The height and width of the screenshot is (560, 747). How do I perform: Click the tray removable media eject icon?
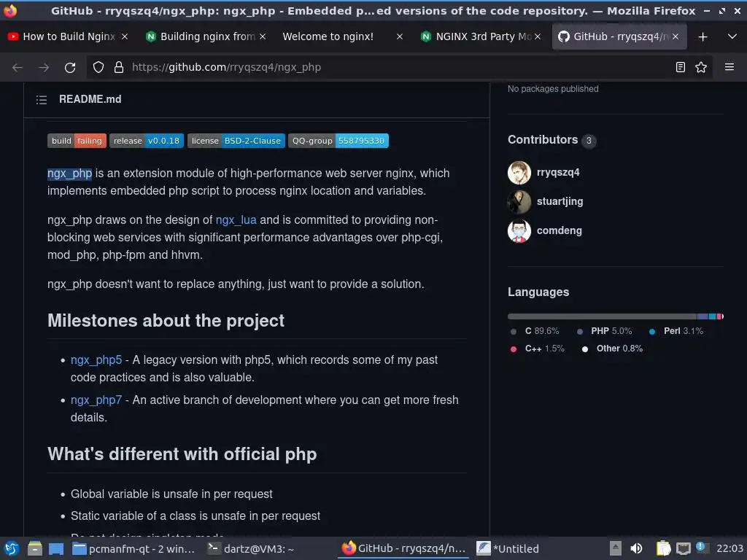coord(616,548)
